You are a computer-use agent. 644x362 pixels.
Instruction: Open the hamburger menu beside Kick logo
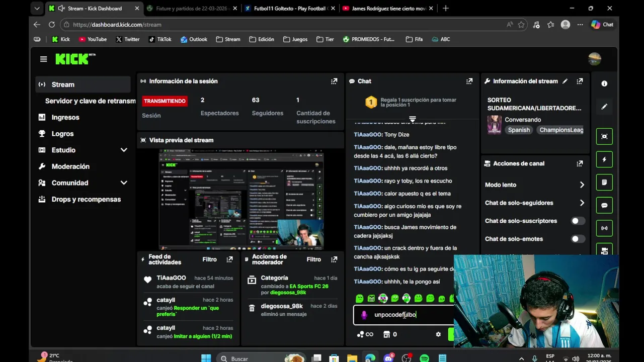click(43, 59)
